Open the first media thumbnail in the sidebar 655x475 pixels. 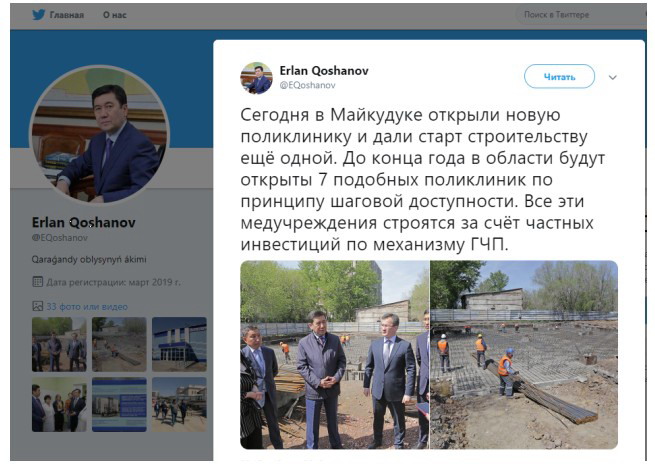point(59,345)
